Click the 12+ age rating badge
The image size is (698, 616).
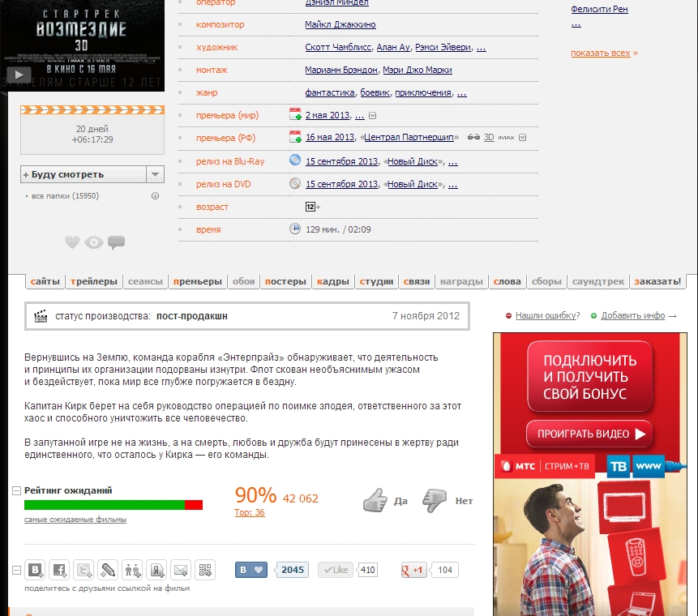tap(312, 207)
